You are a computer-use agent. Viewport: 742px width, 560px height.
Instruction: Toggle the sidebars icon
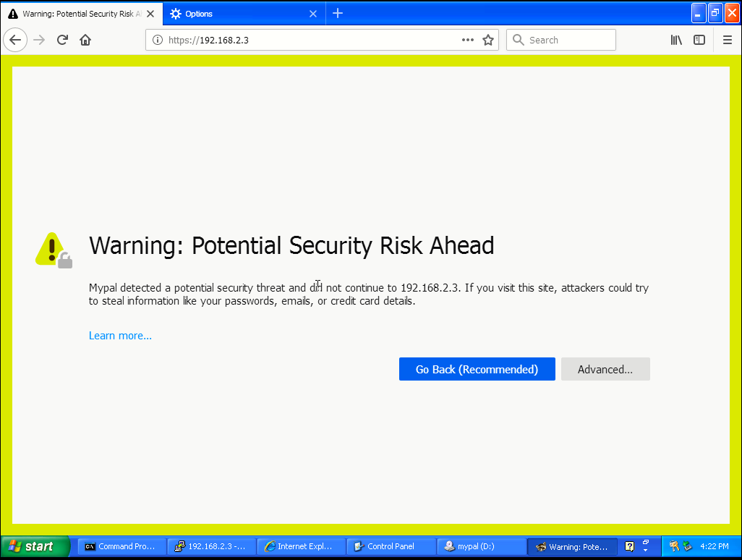699,40
